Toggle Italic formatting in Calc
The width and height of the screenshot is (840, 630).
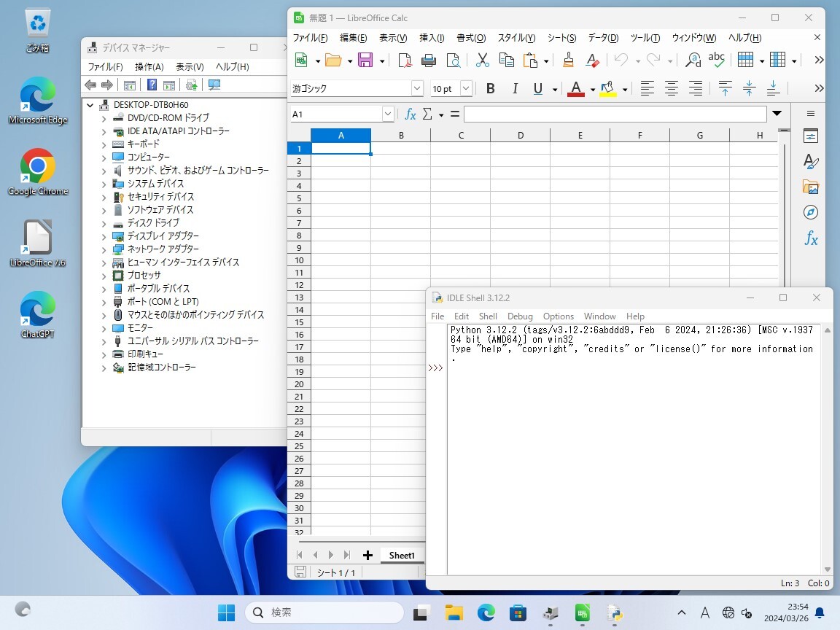coord(515,88)
